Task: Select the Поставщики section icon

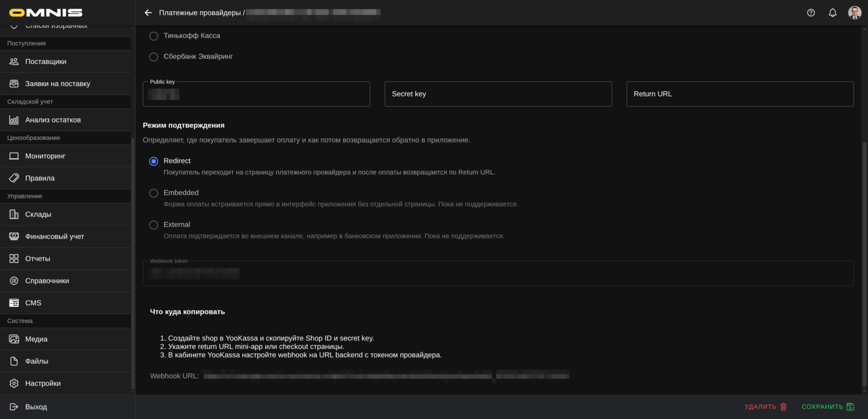Action: (13, 61)
